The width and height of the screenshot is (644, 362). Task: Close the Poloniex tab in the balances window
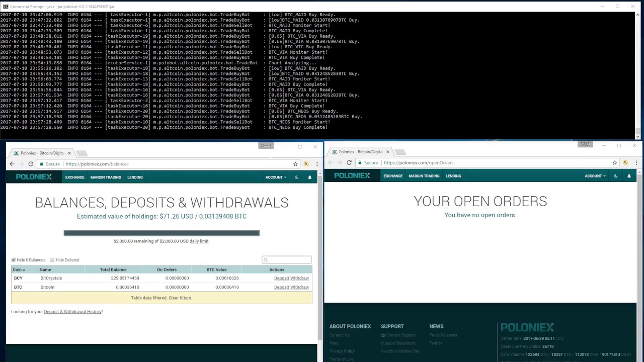69,153
